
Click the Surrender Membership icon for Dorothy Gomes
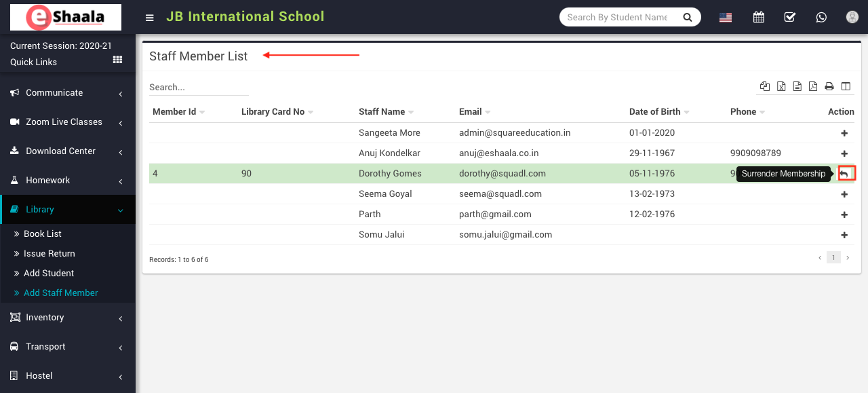click(845, 174)
